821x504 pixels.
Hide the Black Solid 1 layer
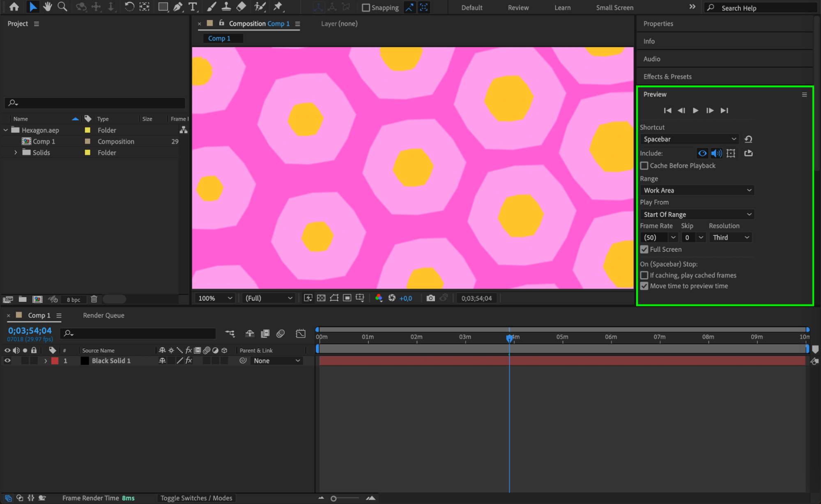click(7, 361)
